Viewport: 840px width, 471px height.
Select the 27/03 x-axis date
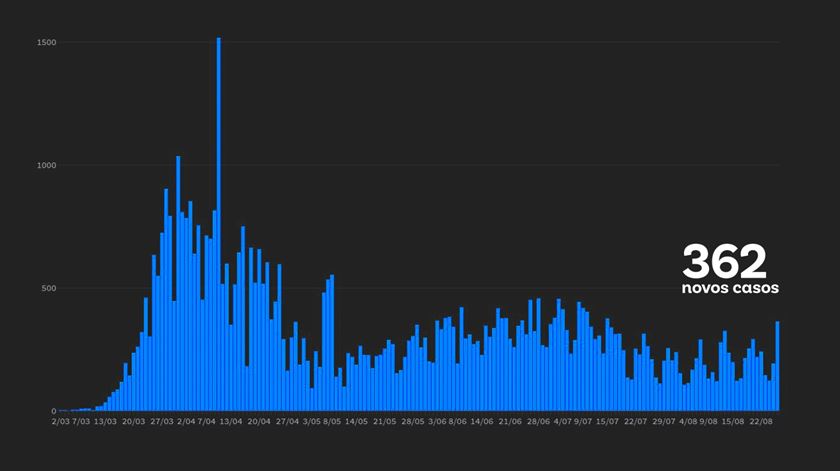pyautogui.click(x=162, y=422)
